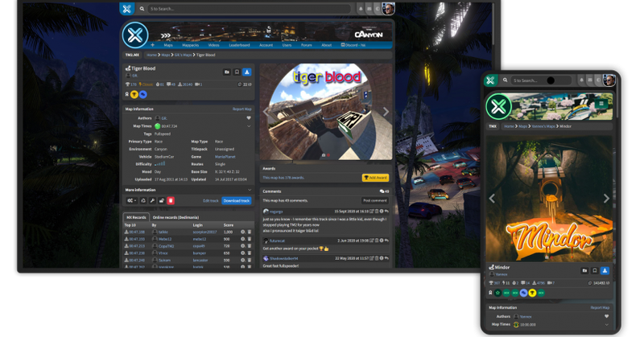Image resolution: width=644 pixels, height=337 pixels.
Task: Show next Tiger Blood screenshot with right arrow
Action: 386,112
